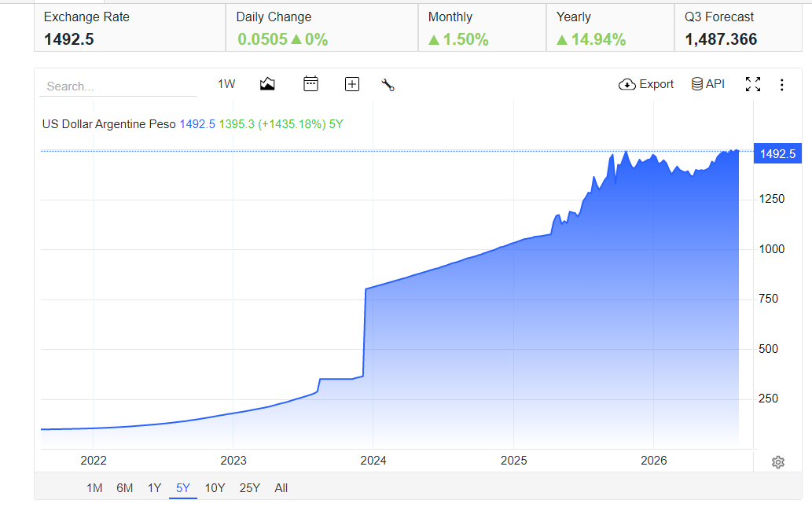812x518 pixels.
Task: Click the US Dollar Argentine Peso legend
Action: point(109,124)
